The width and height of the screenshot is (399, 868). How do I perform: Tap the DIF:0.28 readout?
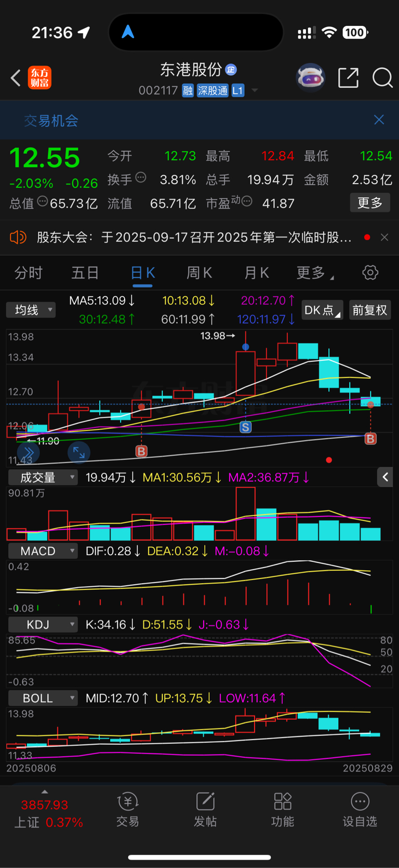point(113,551)
